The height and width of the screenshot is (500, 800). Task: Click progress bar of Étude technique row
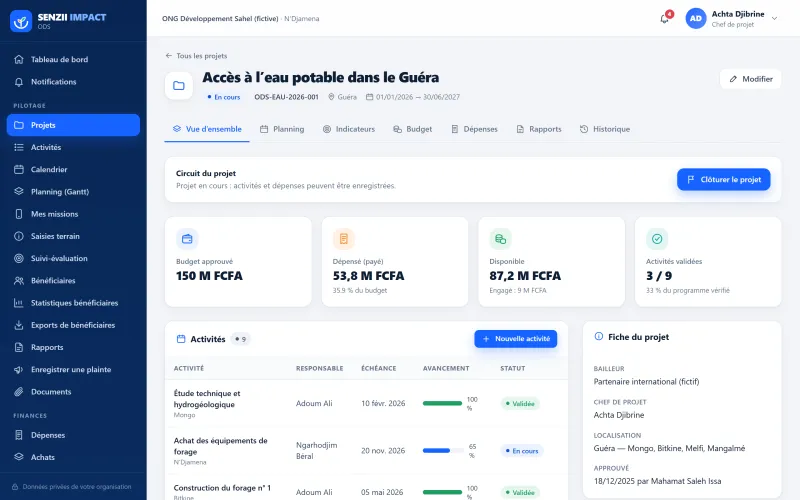tap(442, 404)
